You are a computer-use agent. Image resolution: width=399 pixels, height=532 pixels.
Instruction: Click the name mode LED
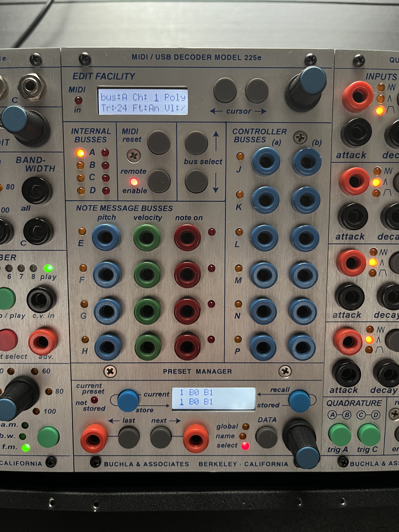click(243, 436)
